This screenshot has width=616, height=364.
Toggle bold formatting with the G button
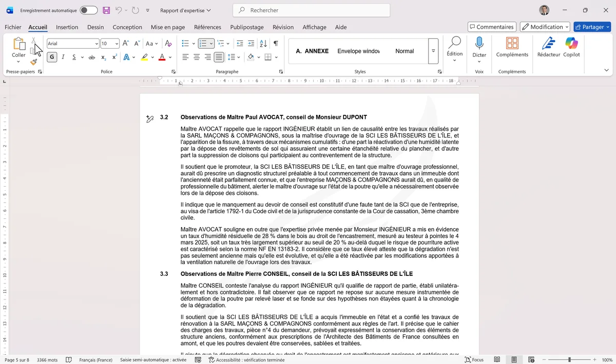pos(51,57)
